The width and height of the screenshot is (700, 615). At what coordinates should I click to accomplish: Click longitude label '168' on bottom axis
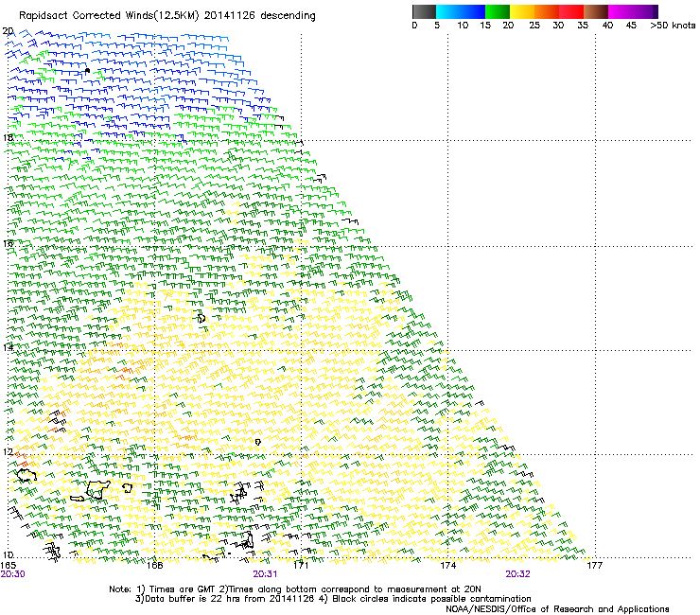[x=154, y=566]
